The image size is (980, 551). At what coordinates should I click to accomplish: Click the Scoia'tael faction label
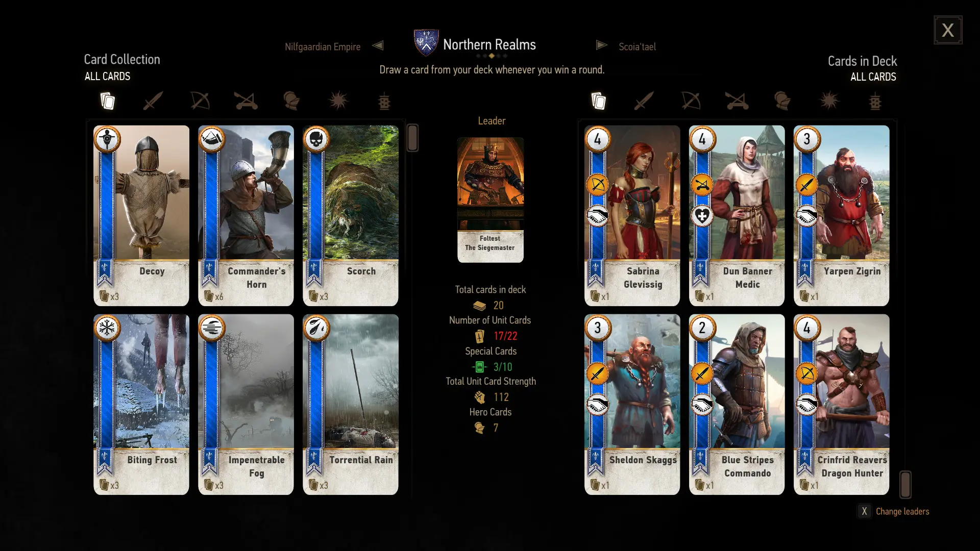[x=637, y=46]
